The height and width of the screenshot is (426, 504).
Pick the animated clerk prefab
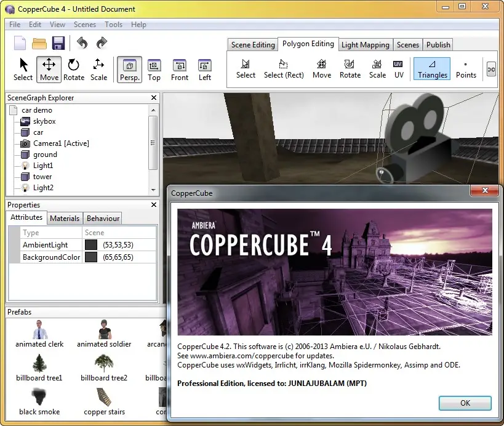coord(39,334)
